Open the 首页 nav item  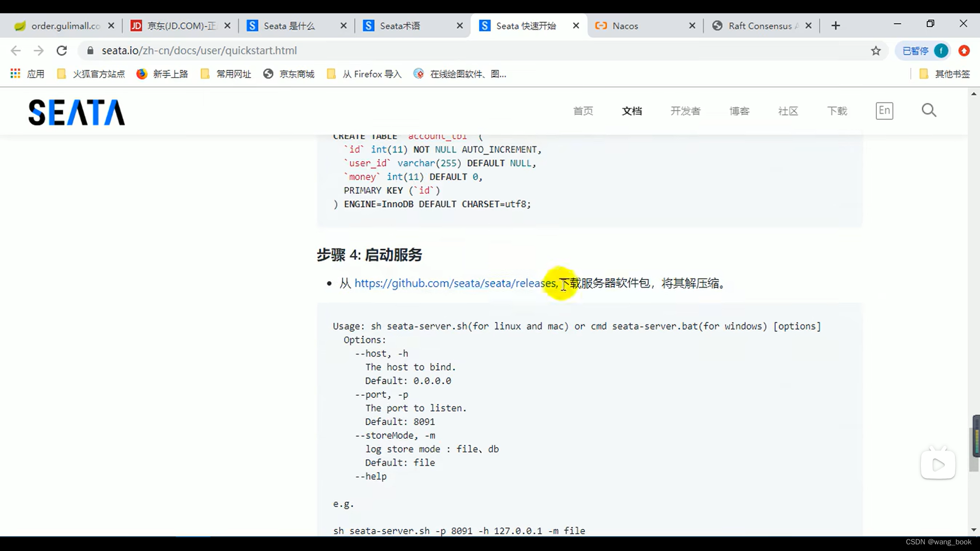(x=583, y=111)
